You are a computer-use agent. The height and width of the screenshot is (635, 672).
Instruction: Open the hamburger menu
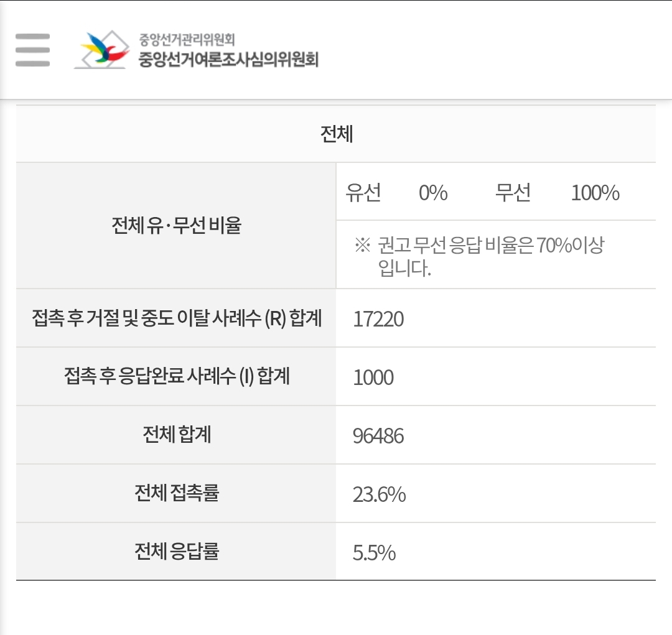click(x=33, y=50)
